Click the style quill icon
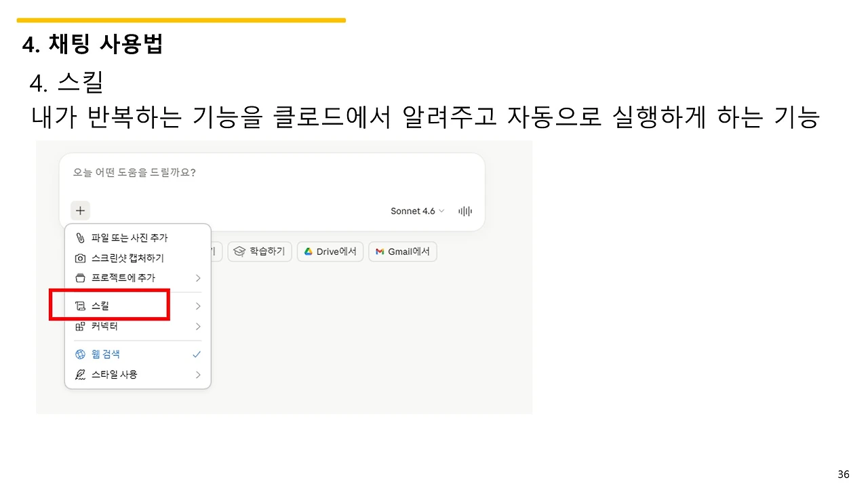Image resolution: width=868 pixels, height=488 pixels. coord(80,375)
